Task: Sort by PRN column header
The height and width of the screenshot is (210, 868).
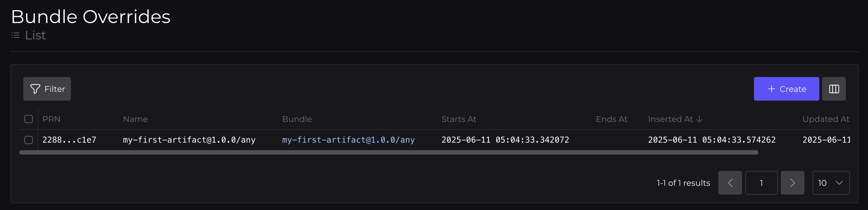Action: 51,119
